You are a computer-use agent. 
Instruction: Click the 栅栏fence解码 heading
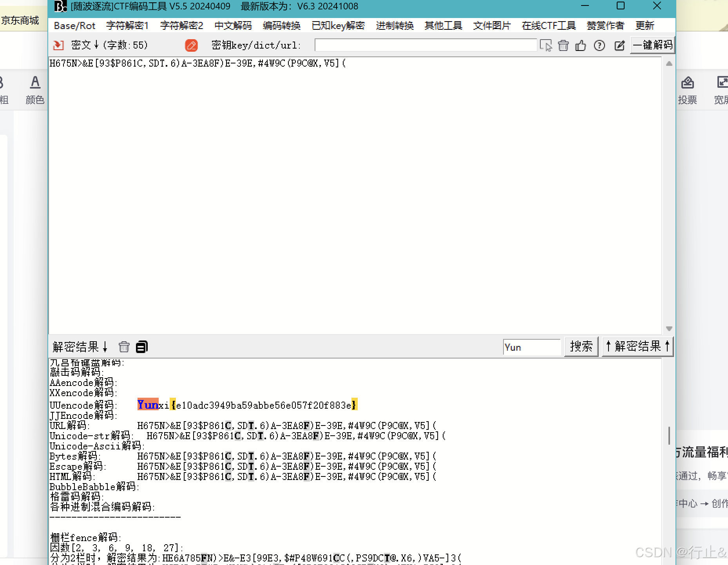[85, 538]
